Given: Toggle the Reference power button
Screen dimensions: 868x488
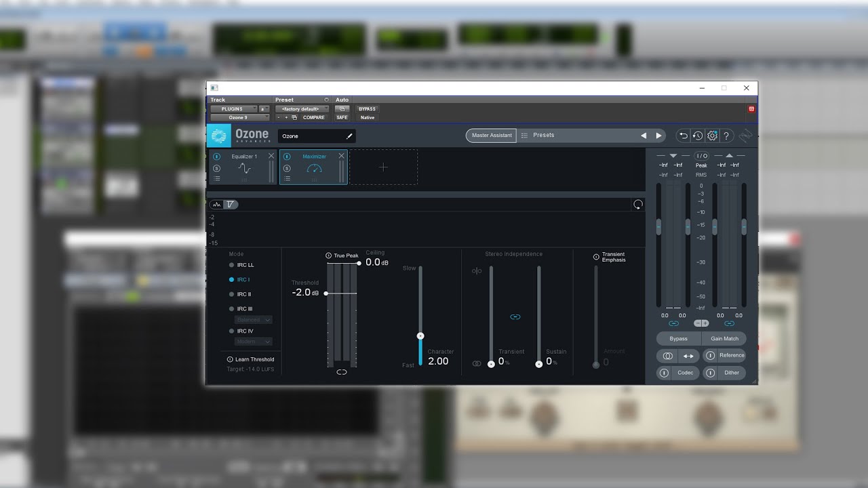Looking at the screenshot, I should 710,355.
